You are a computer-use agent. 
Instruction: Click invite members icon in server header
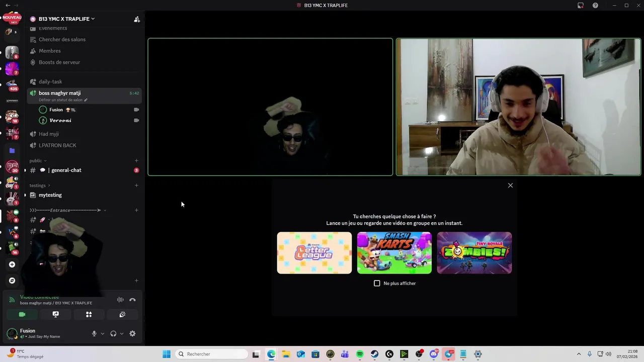point(137,19)
